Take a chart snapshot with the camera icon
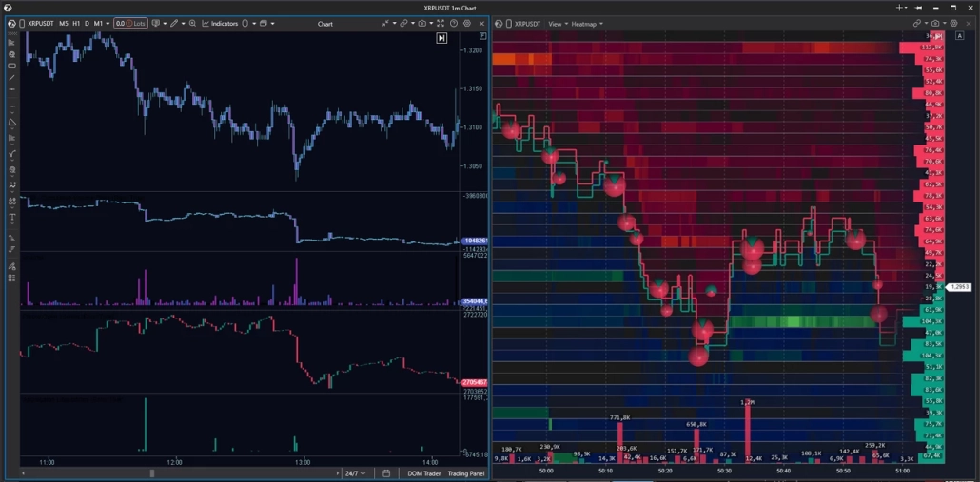Image resolution: width=980 pixels, height=482 pixels. point(422,23)
